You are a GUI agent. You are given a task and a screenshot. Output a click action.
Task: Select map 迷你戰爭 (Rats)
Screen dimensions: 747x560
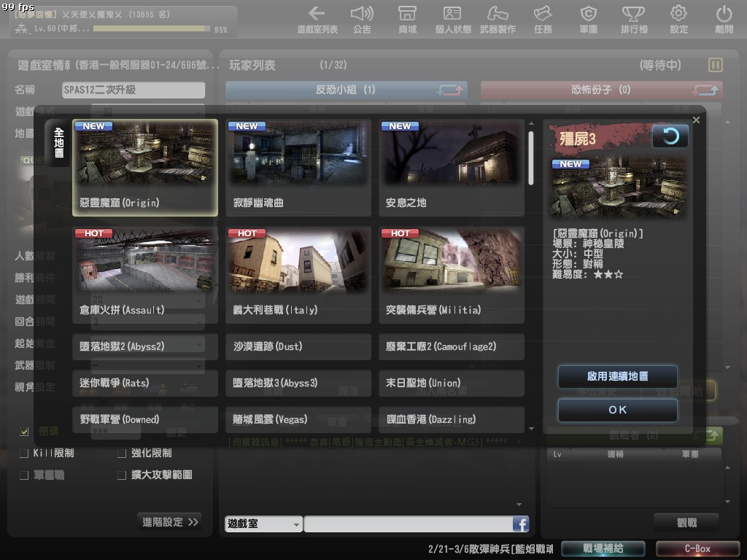[x=145, y=384]
